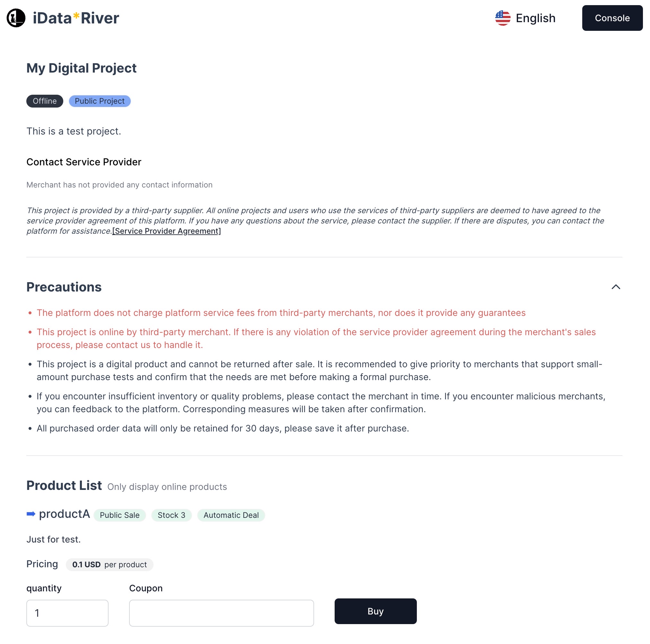The width and height of the screenshot is (650, 644).
Task: Toggle Public Sale product status
Action: coord(120,515)
